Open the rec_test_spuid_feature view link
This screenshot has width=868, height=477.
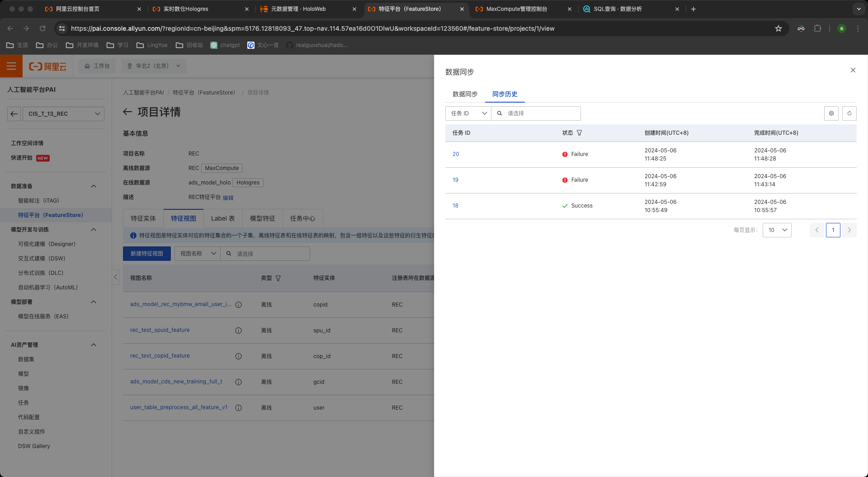click(x=160, y=330)
